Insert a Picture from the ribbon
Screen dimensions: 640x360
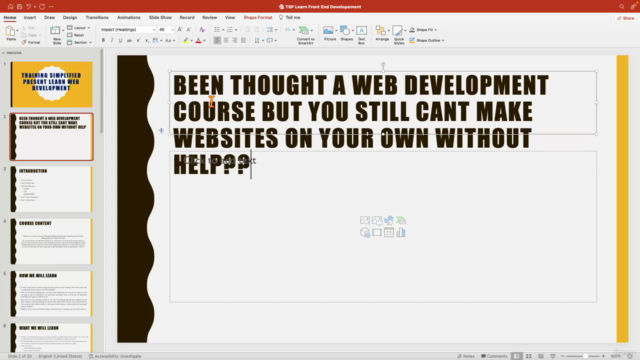click(329, 33)
